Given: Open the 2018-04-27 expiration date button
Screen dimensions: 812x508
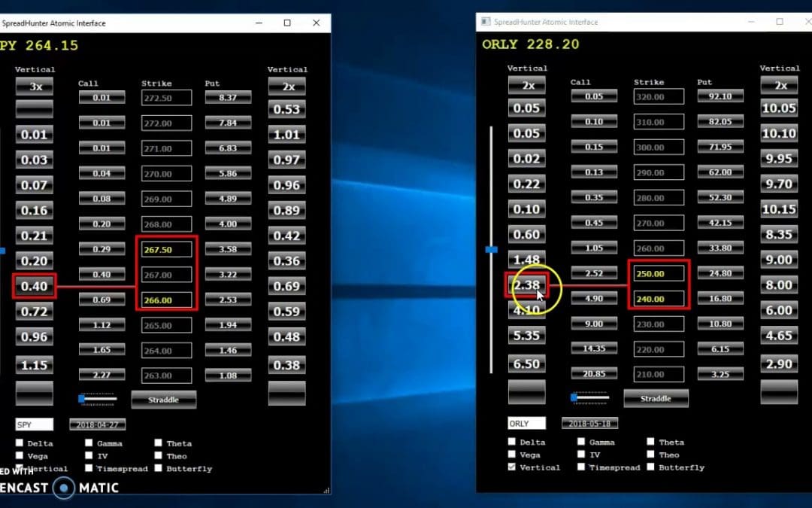Looking at the screenshot, I should (x=97, y=424).
